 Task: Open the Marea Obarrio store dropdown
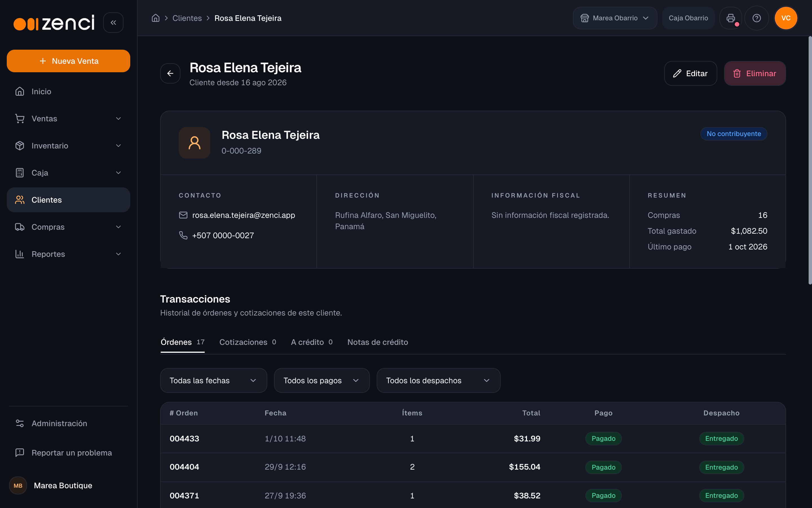click(x=615, y=18)
